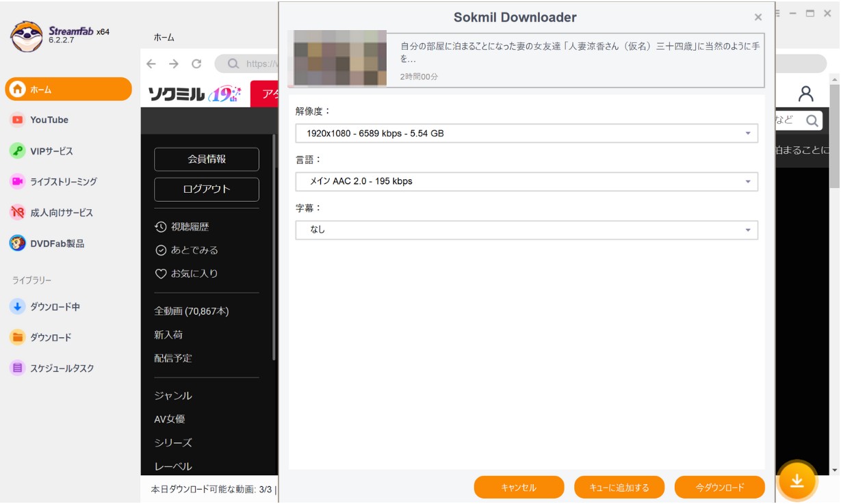Click the video title text in downloader
This screenshot has width=841, height=504.
(x=580, y=53)
